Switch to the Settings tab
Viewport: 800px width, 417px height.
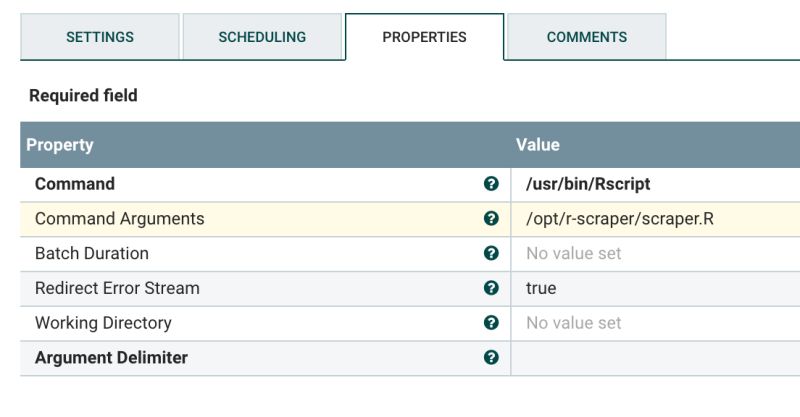coord(100,37)
